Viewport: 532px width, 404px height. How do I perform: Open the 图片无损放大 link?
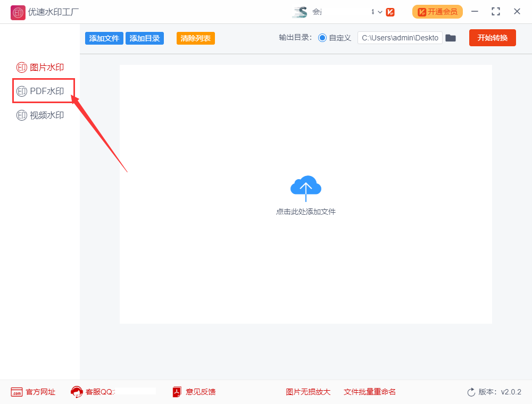pos(309,392)
